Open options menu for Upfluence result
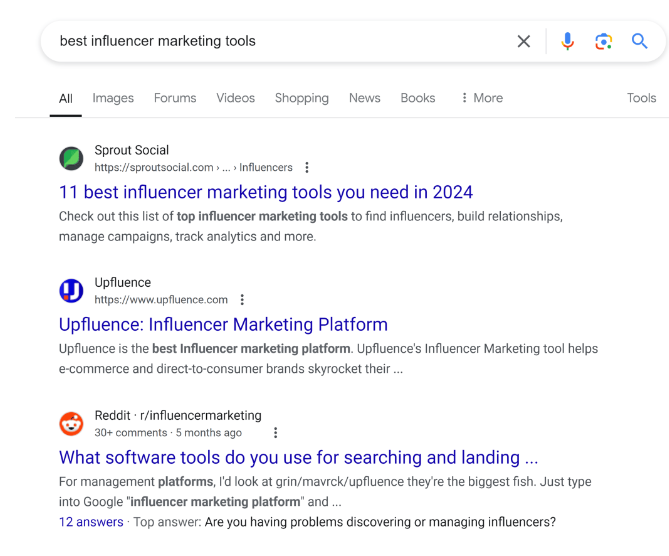The width and height of the screenshot is (669, 556). click(x=242, y=300)
